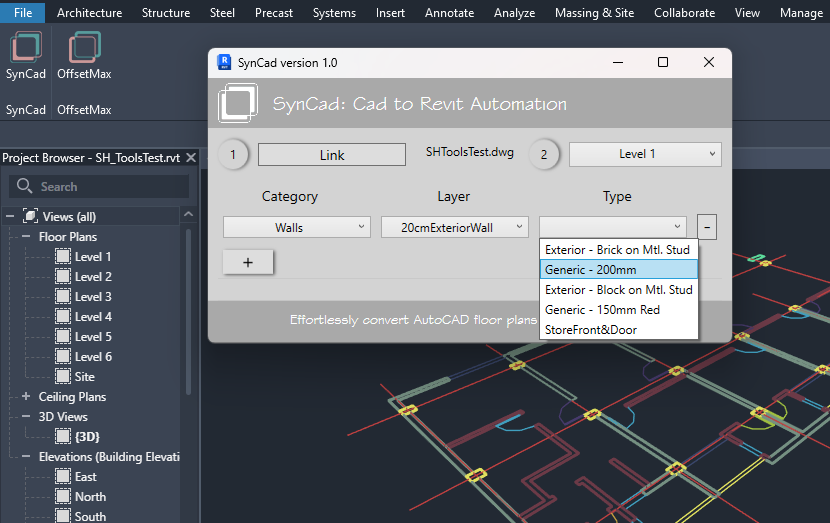Click the Project Browser scroll up arrow

pyautogui.click(x=188, y=214)
